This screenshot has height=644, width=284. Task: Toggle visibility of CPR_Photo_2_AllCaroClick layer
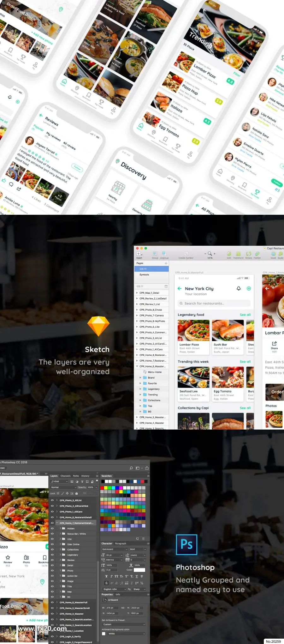(52, 506)
